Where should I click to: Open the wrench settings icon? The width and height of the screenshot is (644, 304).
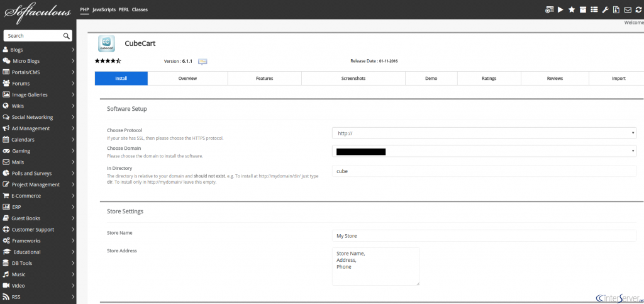coord(605,10)
